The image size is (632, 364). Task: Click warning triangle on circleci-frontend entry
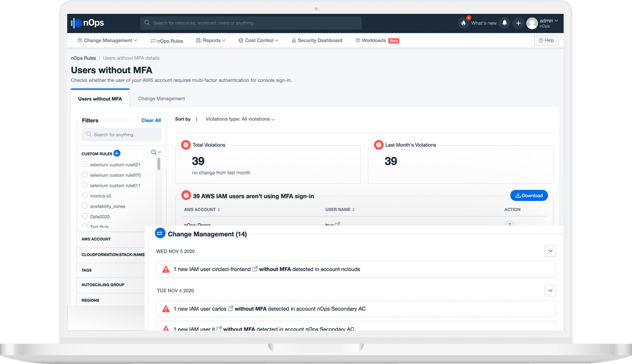coord(166,269)
